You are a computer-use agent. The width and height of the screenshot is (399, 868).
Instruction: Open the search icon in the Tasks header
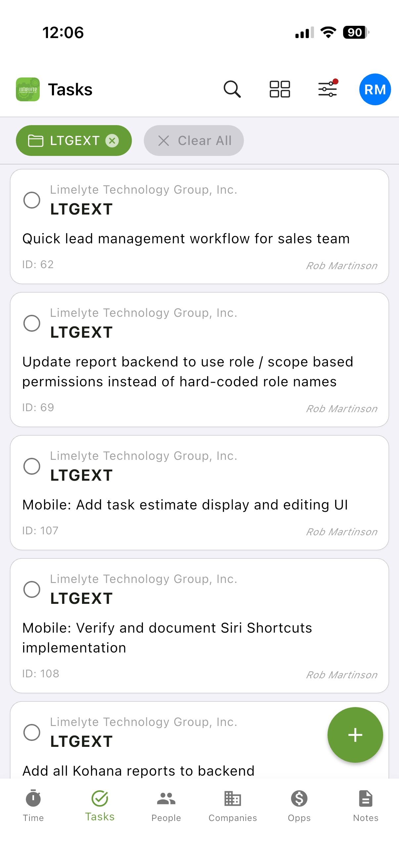point(232,89)
